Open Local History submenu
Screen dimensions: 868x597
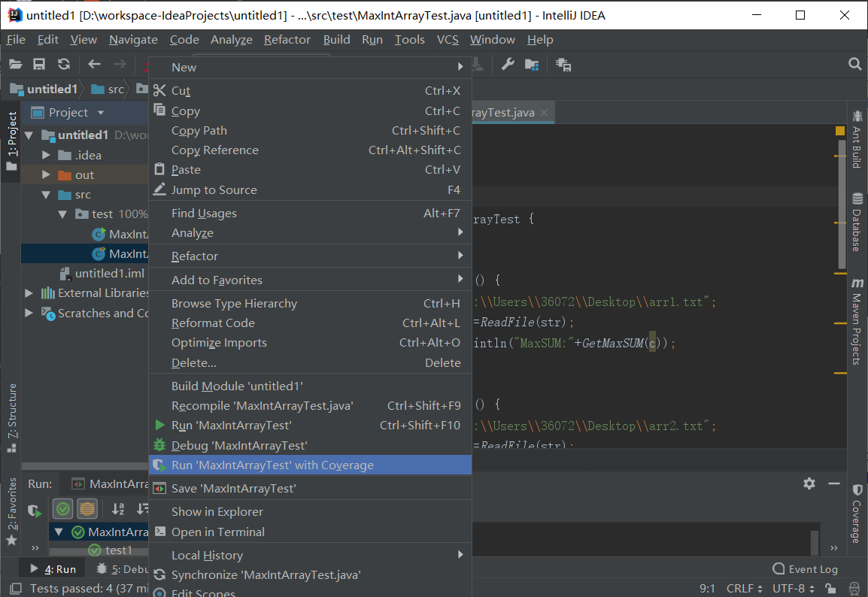(x=310, y=555)
